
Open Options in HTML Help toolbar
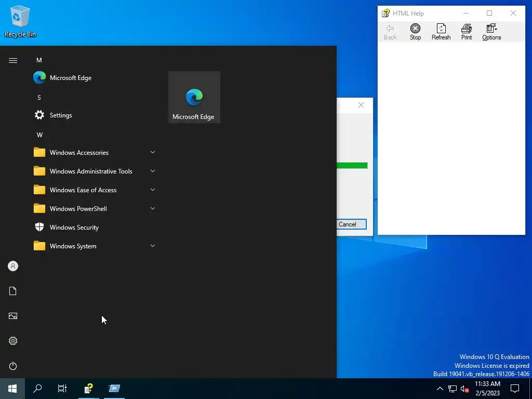pos(491,32)
